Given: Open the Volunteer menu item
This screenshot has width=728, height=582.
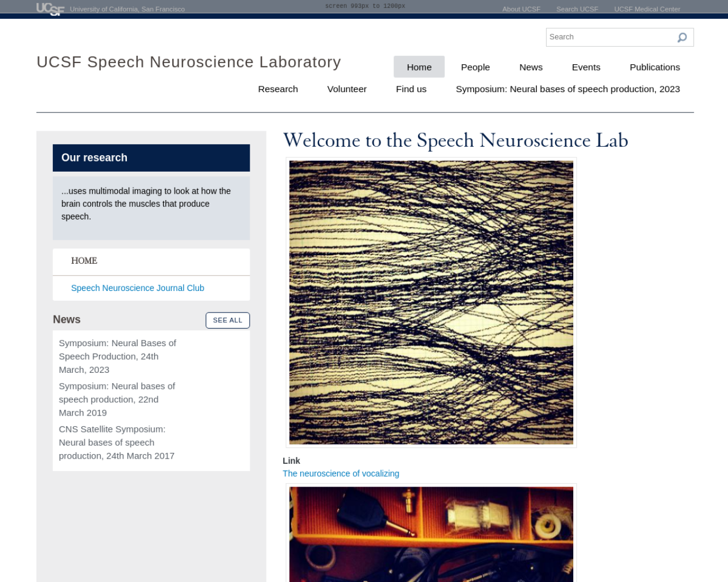Looking at the screenshot, I should point(347,89).
